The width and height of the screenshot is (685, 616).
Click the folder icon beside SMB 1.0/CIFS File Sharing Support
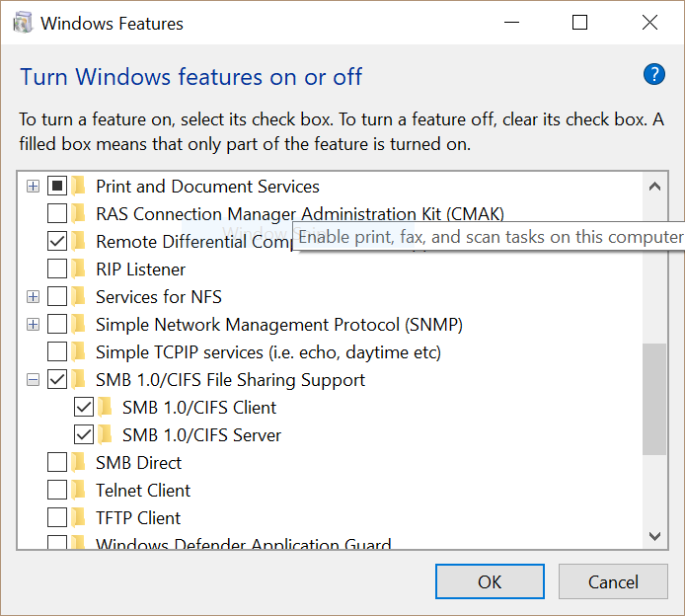coord(78,380)
